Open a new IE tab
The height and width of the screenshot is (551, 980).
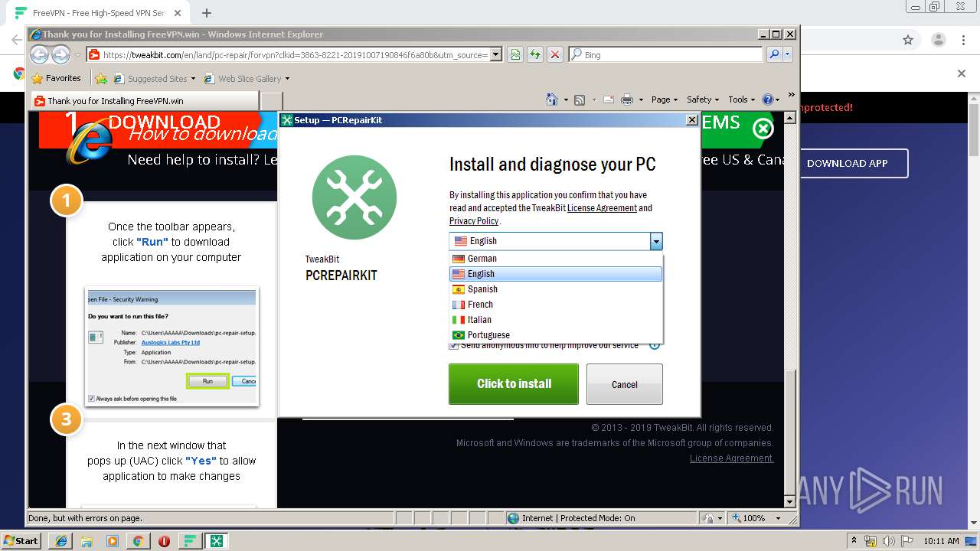[x=272, y=101]
